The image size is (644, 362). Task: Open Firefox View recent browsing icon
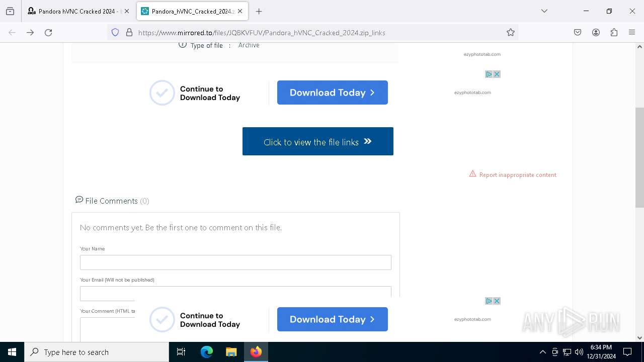(x=10, y=11)
